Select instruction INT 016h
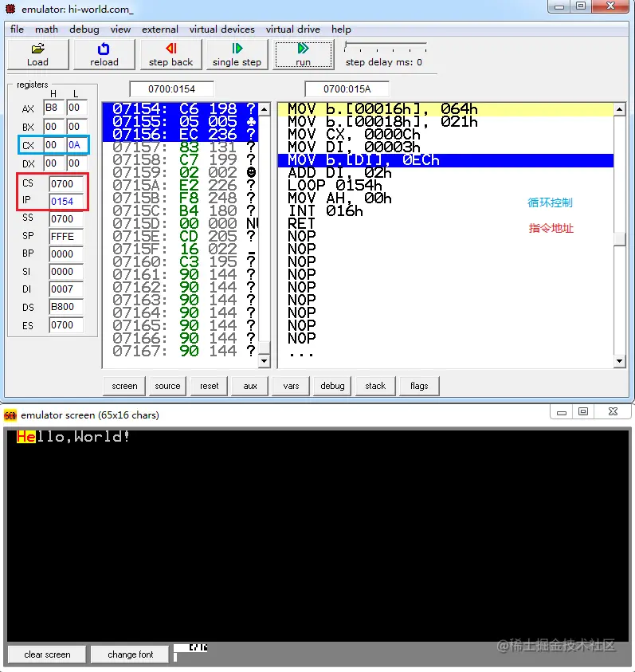 point(445,211)
